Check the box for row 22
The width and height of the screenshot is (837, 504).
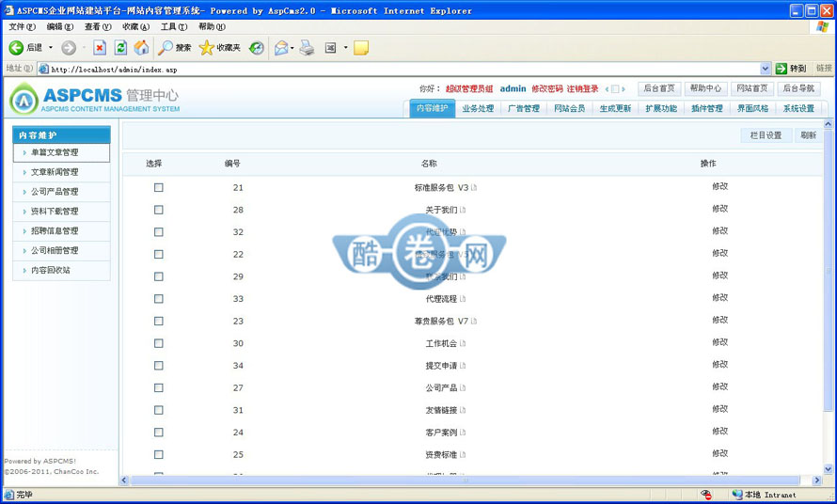click(159, 254)
